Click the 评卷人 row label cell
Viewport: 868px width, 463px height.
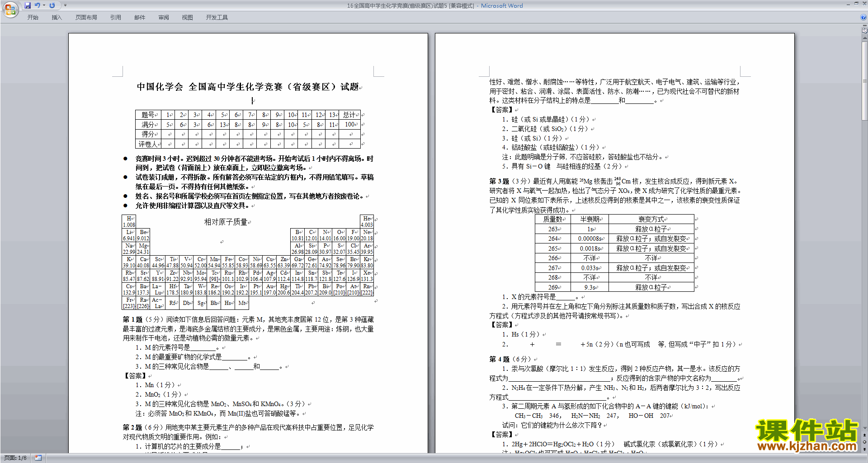click(148, 144)
